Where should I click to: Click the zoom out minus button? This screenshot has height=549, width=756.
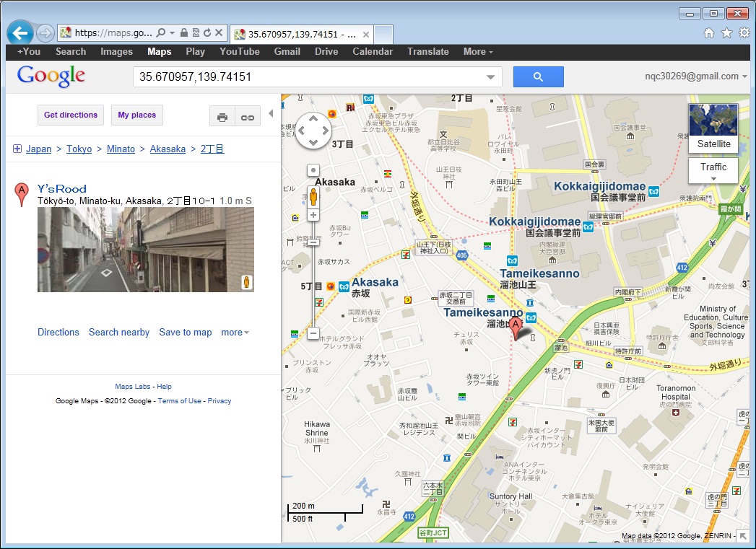313,333
